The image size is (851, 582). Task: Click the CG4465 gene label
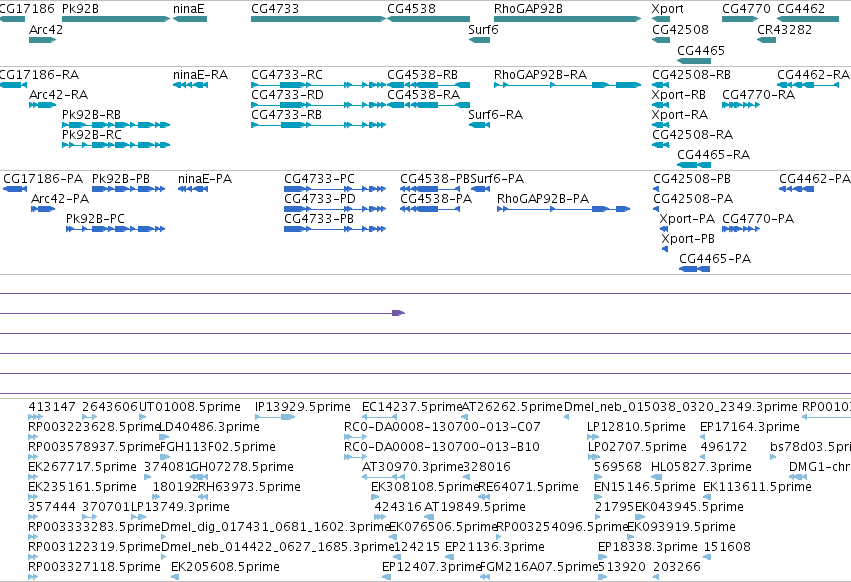click(x=701, y=50)
